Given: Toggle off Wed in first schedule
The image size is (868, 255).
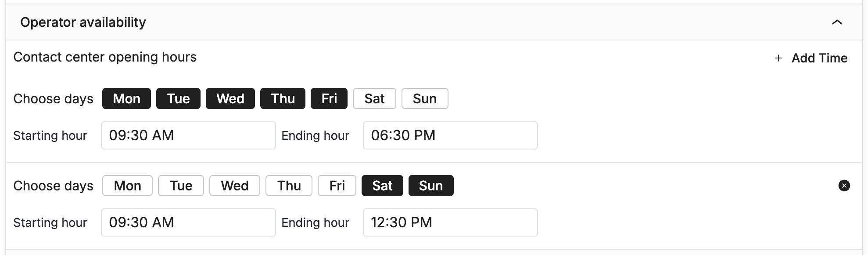Looking at the screenshot, I should pos(230,98).
